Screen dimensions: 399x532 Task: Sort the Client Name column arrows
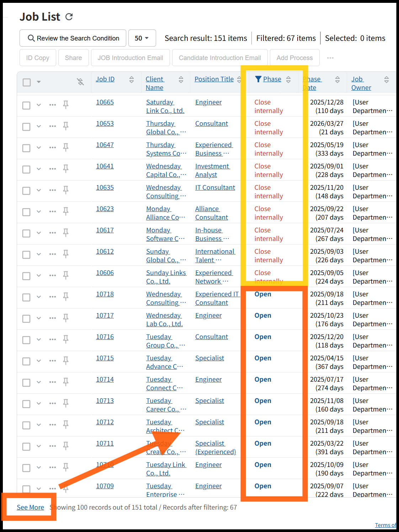[x=181, y=80]
